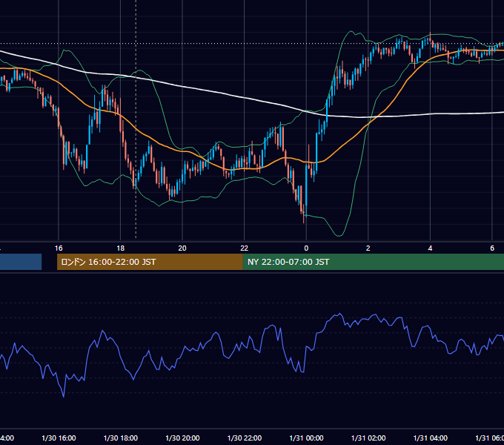
Task: Click the blue session bar left of ロンドン
Action: pyautogui.click(x=21, y=262)
